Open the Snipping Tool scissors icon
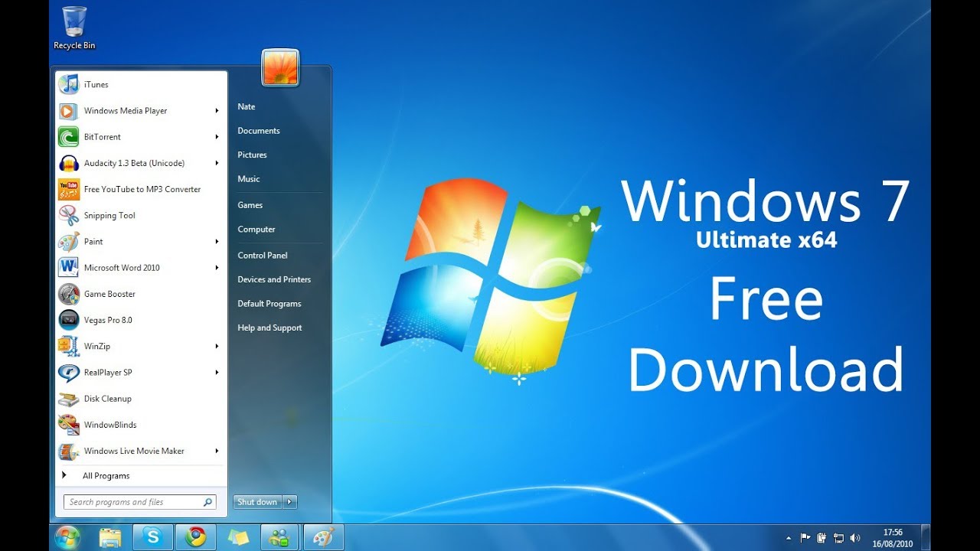Viewport: 980px width, 551px height. point(69,215)
